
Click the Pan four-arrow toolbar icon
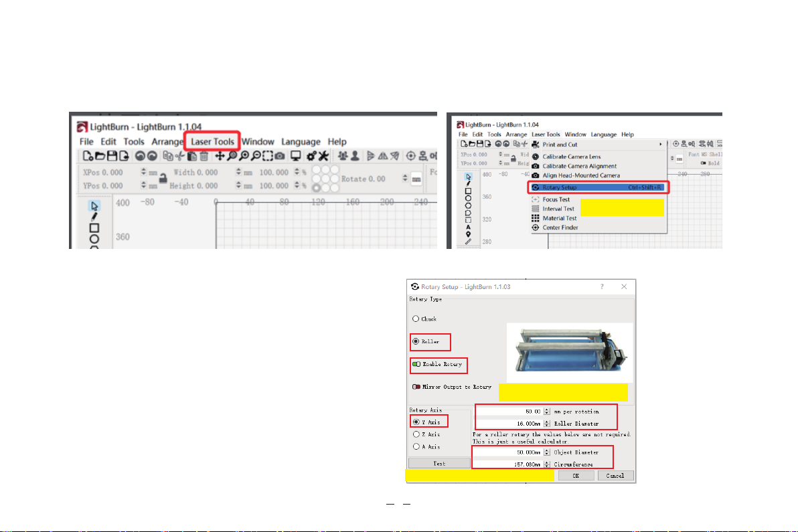point(220,156)
